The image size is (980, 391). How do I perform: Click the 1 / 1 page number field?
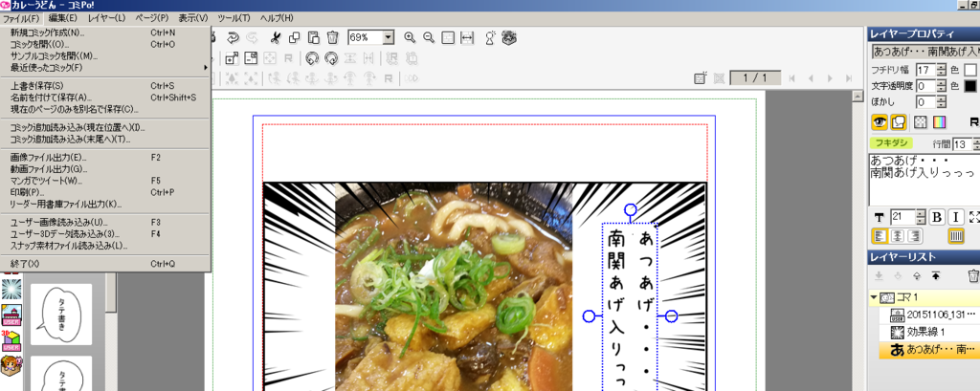tap(756, 78)
